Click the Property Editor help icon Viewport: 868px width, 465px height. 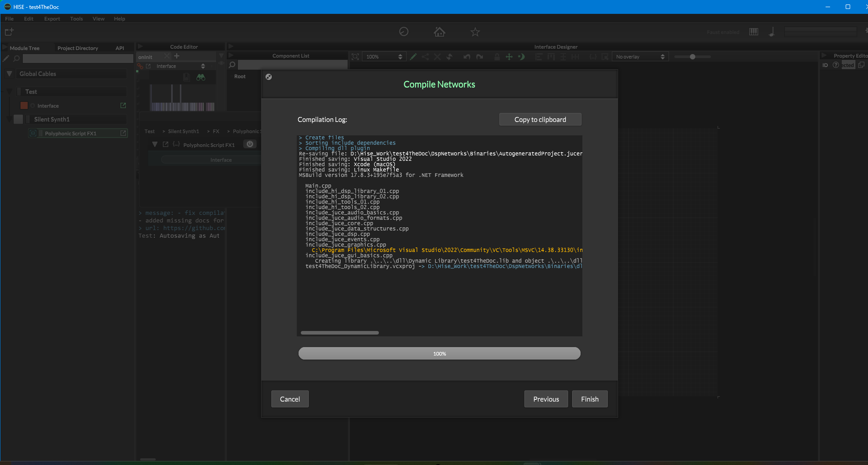[x=836, y=65]
